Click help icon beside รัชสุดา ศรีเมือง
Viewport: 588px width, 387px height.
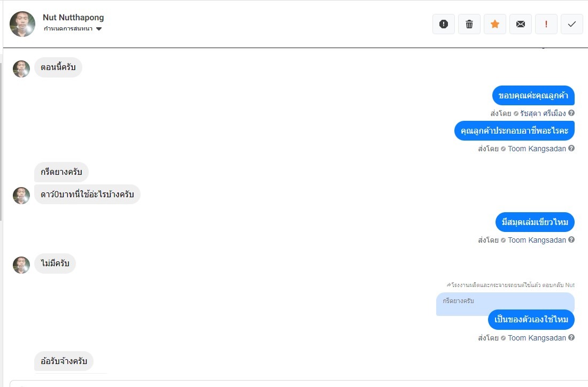coord(571,113)
